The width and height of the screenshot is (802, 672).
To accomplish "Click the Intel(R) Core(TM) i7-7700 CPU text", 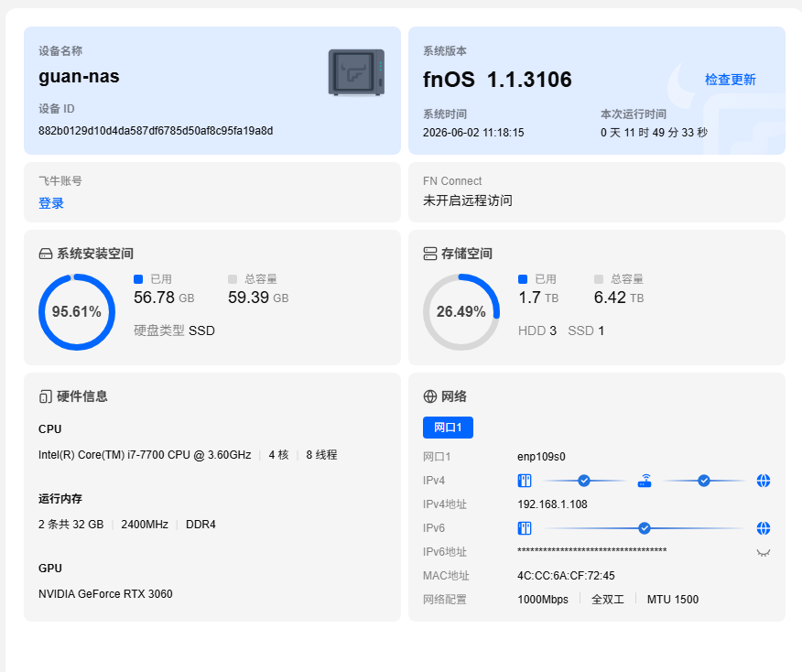I will (145, 455).
